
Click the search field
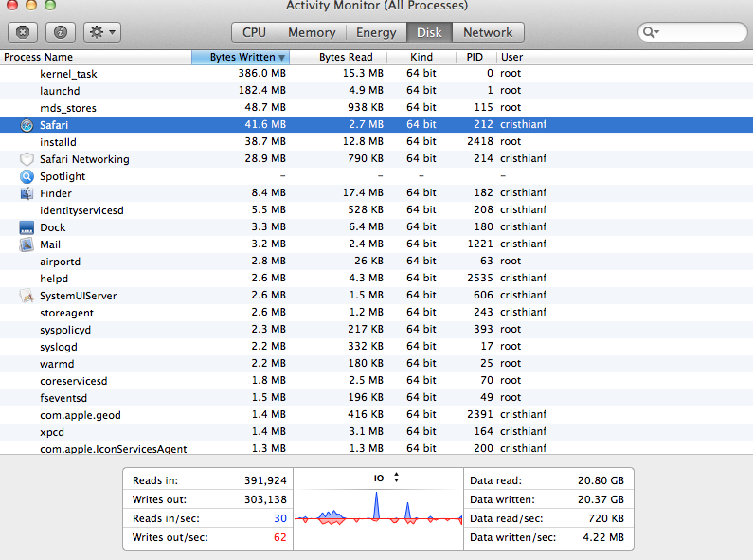(x=692, y=32)
